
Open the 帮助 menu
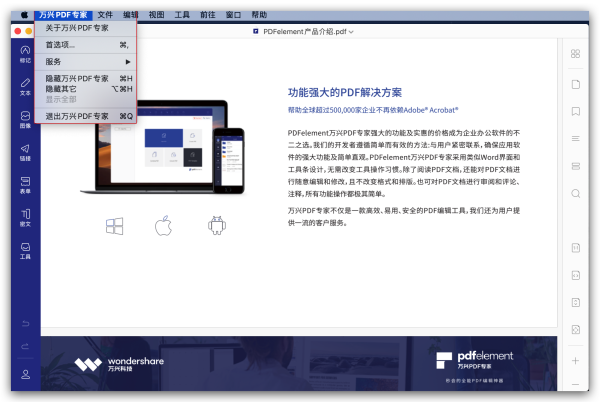point(259,15)
